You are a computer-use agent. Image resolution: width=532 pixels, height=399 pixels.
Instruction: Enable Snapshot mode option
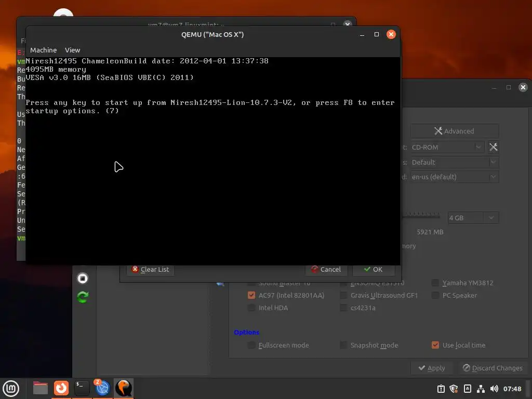point(343,345)
